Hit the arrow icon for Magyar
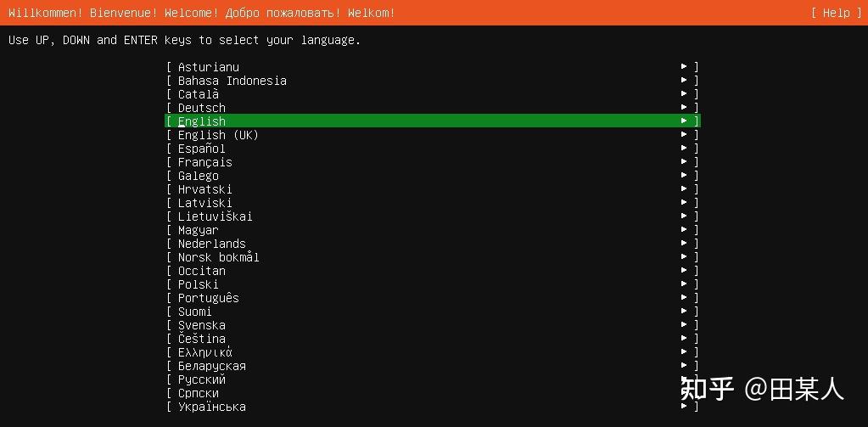The image size is (868, 427). [x=684, y=230]
